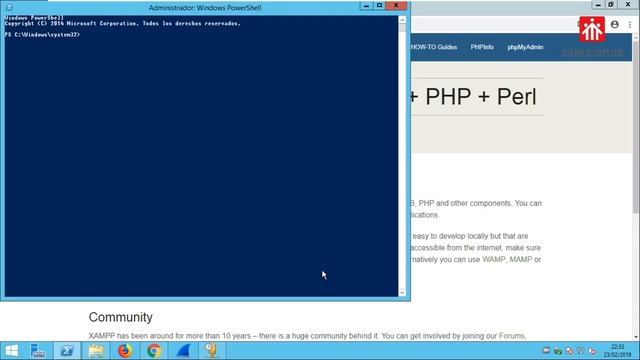640x360 pixels.
Task: Click the Copyright Microsoft Corporation line
Action: [x=122, y=24]
